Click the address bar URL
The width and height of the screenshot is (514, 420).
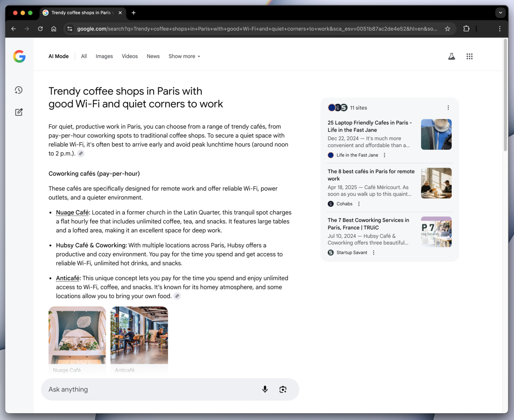point(257,29)
